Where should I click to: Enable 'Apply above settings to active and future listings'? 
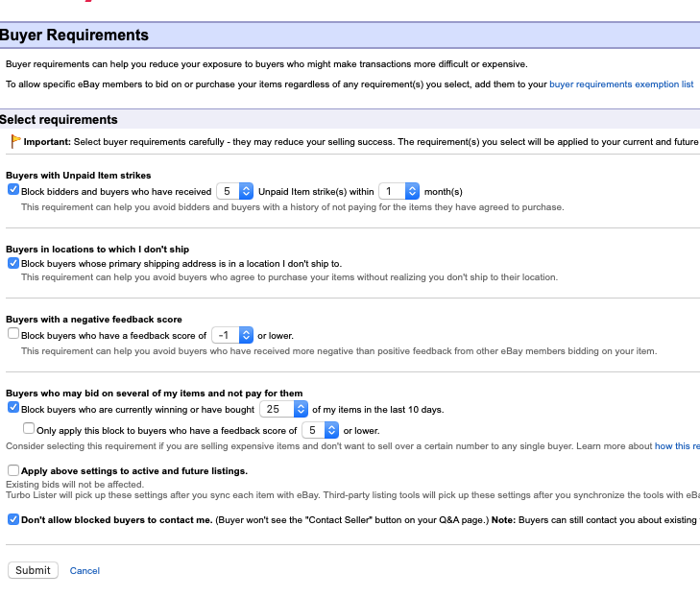pos(13,470)
